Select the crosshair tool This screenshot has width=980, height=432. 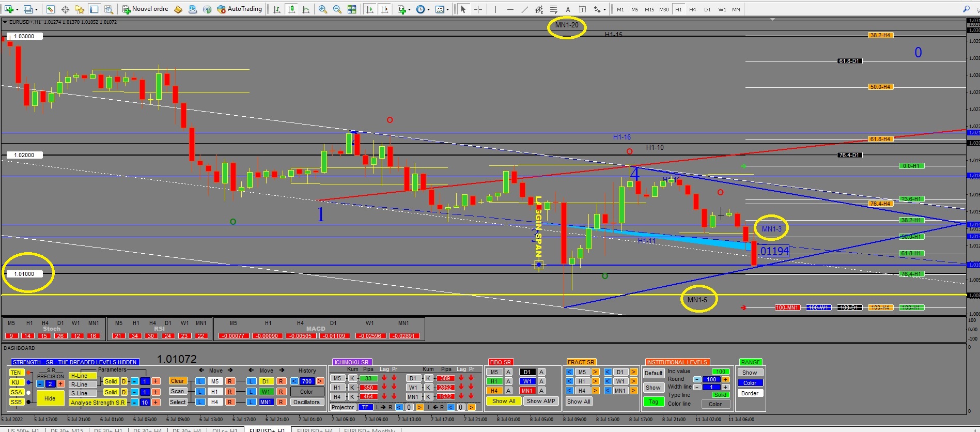(478, 9)
